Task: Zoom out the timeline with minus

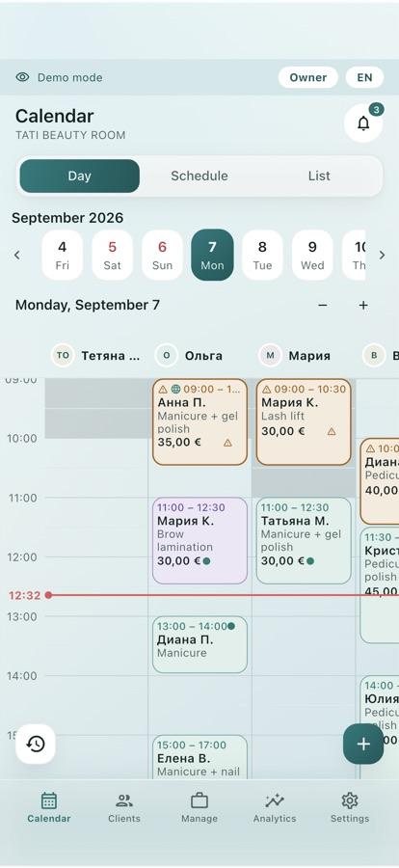Action: pos(323,305)
